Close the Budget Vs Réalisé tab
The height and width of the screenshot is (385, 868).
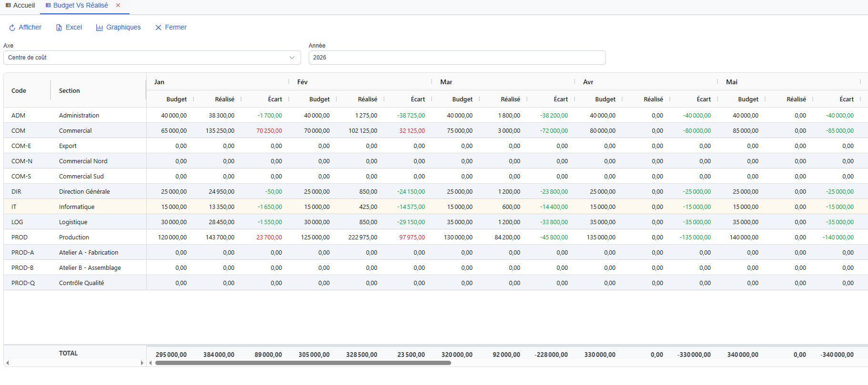coord(118,5)
